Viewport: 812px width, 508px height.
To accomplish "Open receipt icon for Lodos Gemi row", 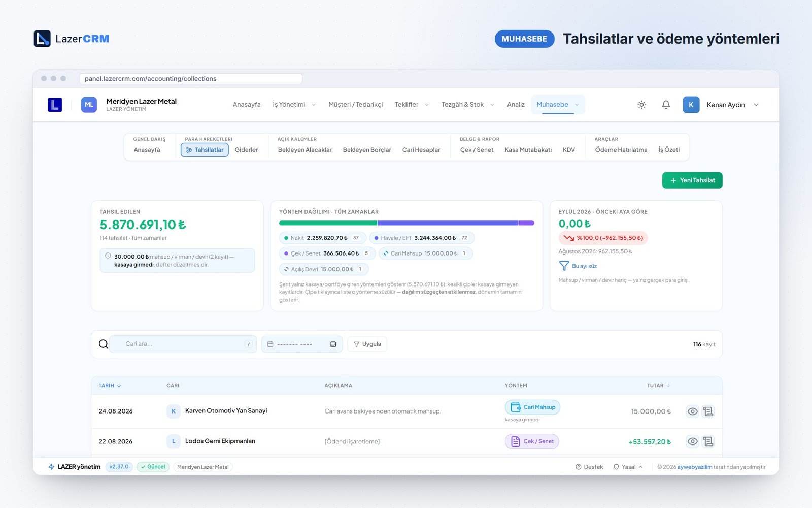I will (x=708, y=441).
